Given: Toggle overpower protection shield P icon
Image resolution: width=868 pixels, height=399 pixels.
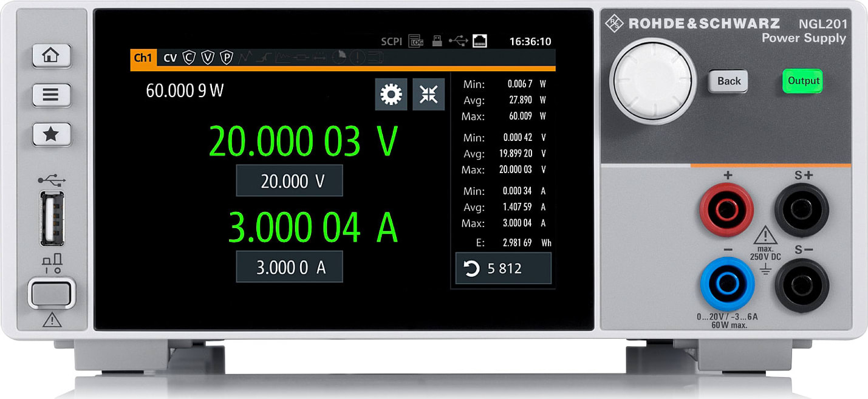Looking at the screenshot, I should (227, 58).
